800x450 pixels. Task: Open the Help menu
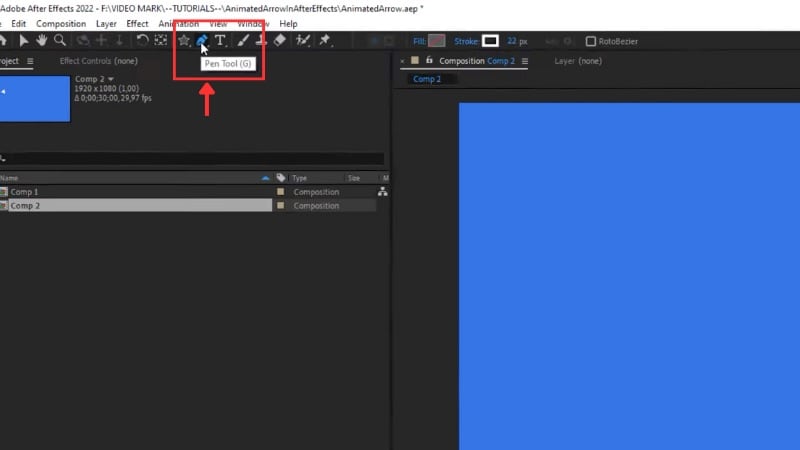point(288,24)
